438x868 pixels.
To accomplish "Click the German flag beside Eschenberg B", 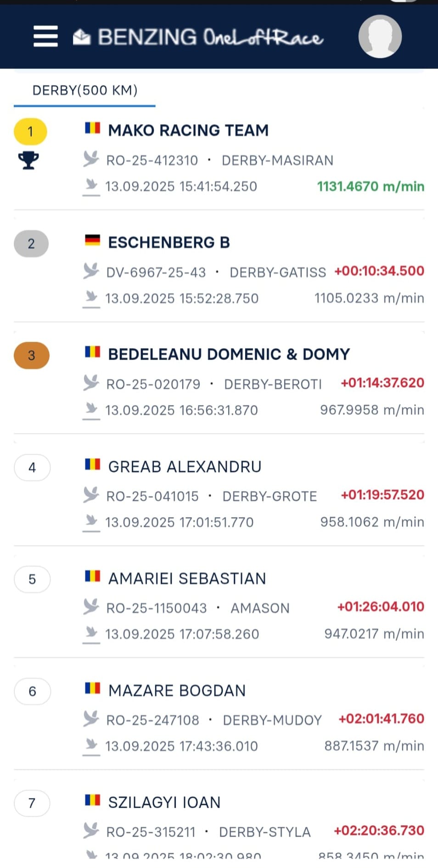I will 92,240.
